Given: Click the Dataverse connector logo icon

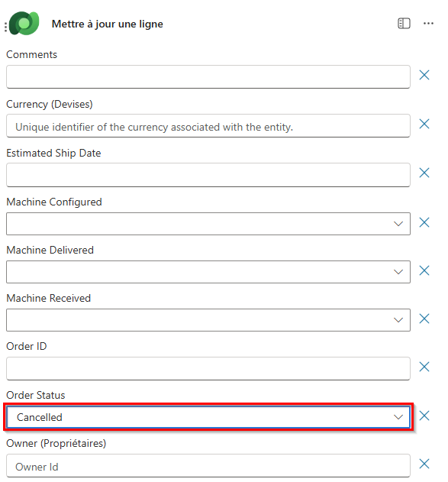Looking at the screenshot, I should pyautogui.click(x=24, y=24).
